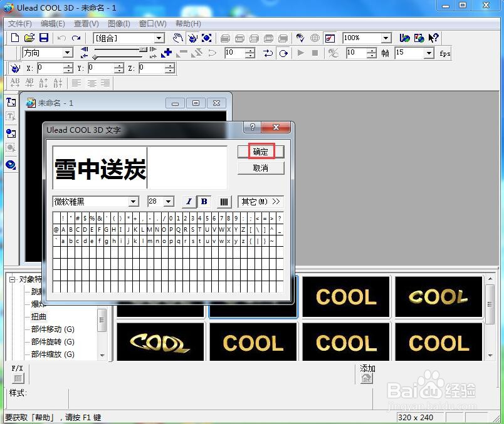The height and width of the screenshot is (424, 504).
Task: Click the F/X grid icon
Action: click(18, 378)
